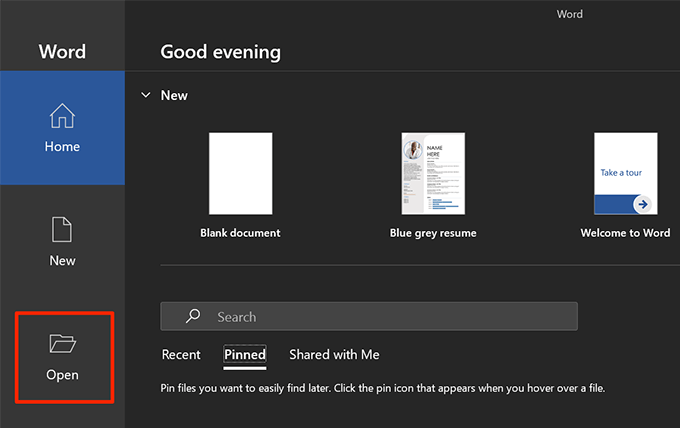Image resolution: width=680 pixels, height=428 pixels.
Task: Click into the Search text field
Action: pyautogui.click(x=390, y=317)
